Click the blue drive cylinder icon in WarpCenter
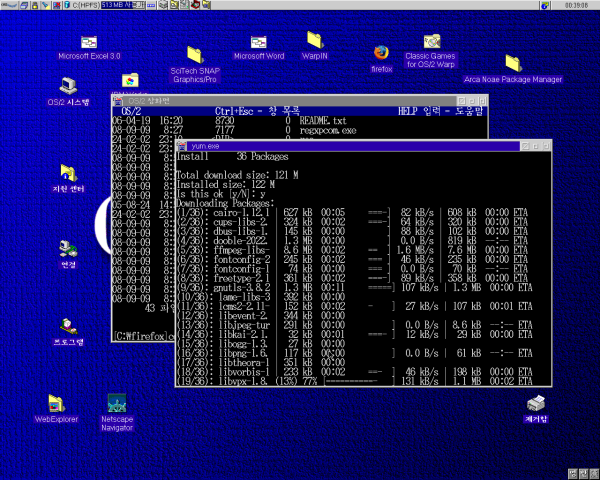 coord(67,5)
